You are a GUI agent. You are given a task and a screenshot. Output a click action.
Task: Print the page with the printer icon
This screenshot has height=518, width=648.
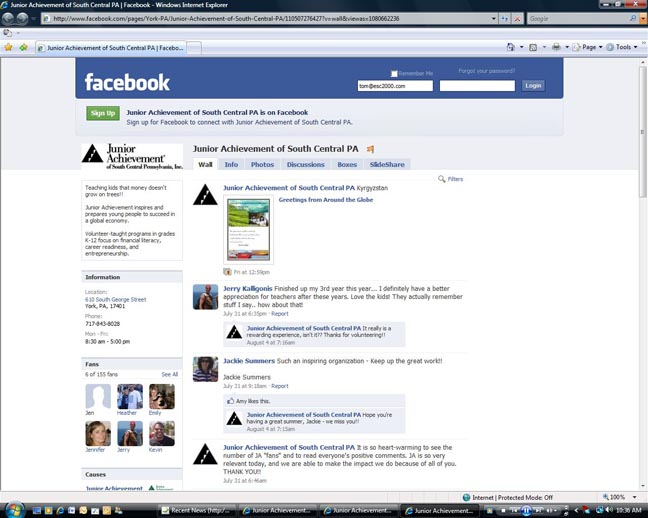[x=556, y=47]
